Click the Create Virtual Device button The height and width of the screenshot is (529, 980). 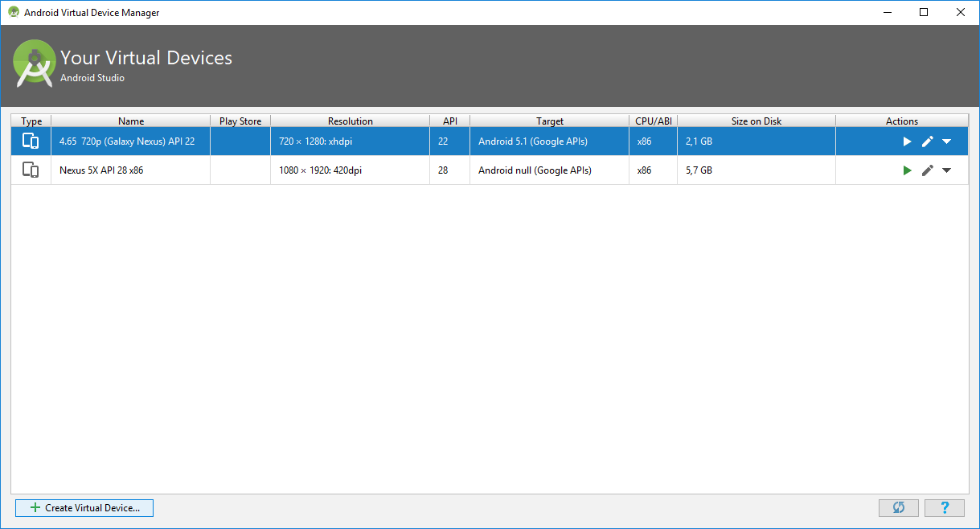point(84,508)
